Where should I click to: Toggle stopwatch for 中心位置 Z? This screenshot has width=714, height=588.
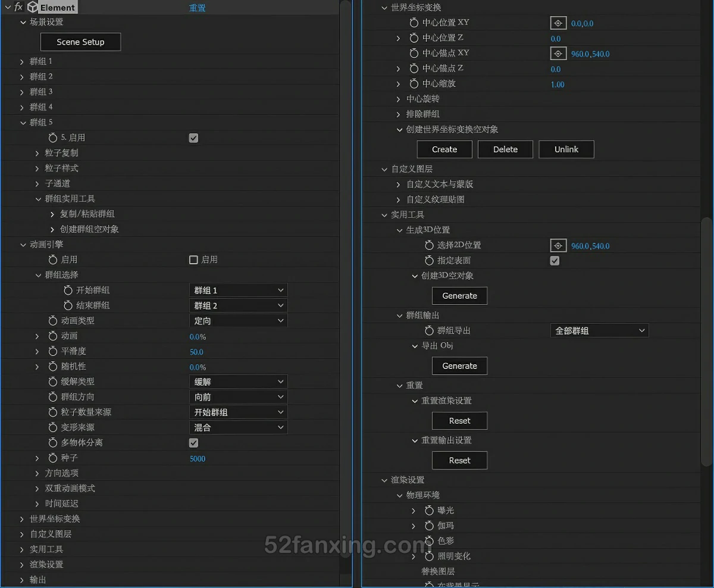coord(414,38)
